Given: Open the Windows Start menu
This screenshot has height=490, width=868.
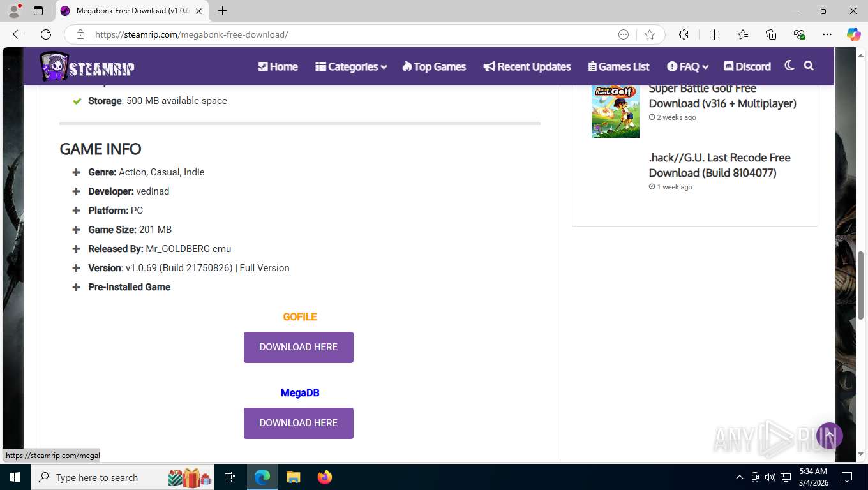Looking at the screenshot, I should pyautogui.click(x=15, y=477).
